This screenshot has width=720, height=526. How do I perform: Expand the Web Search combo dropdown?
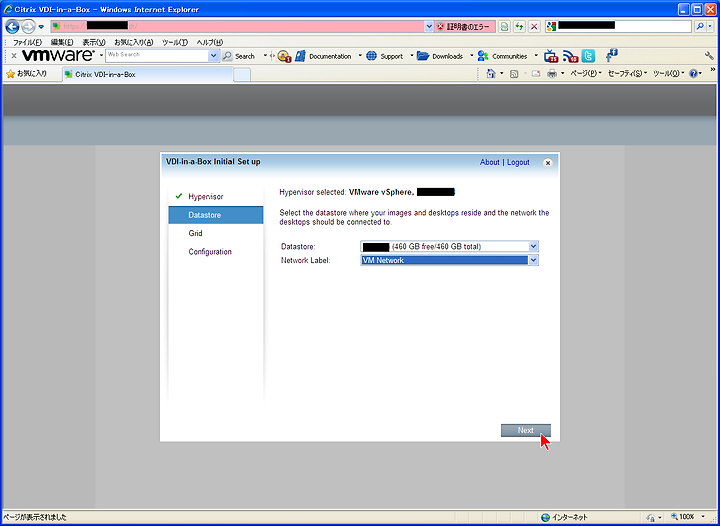click(214, 56)
